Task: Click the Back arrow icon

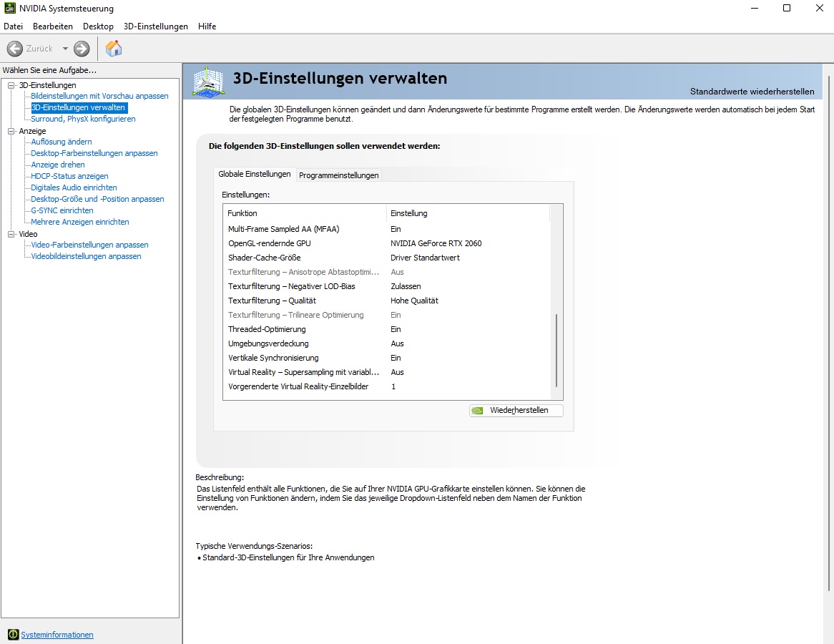Action: (14, 49)
